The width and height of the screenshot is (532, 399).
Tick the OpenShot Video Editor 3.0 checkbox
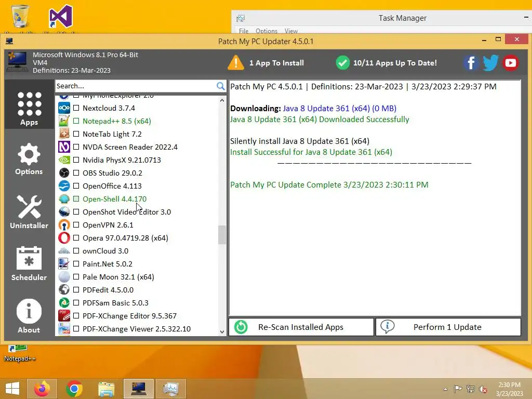coord(76,212)
